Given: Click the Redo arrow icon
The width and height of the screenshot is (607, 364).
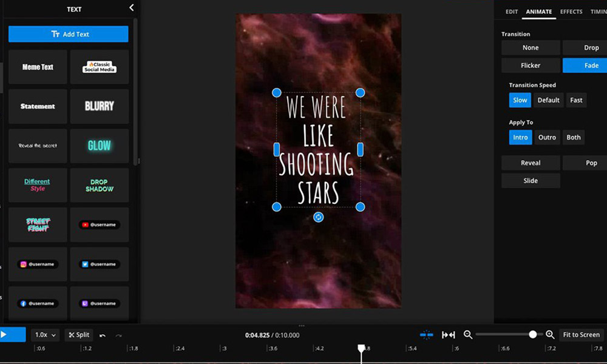Looking at the screenshot, I should pyautogui.click(x=118, y=335).
